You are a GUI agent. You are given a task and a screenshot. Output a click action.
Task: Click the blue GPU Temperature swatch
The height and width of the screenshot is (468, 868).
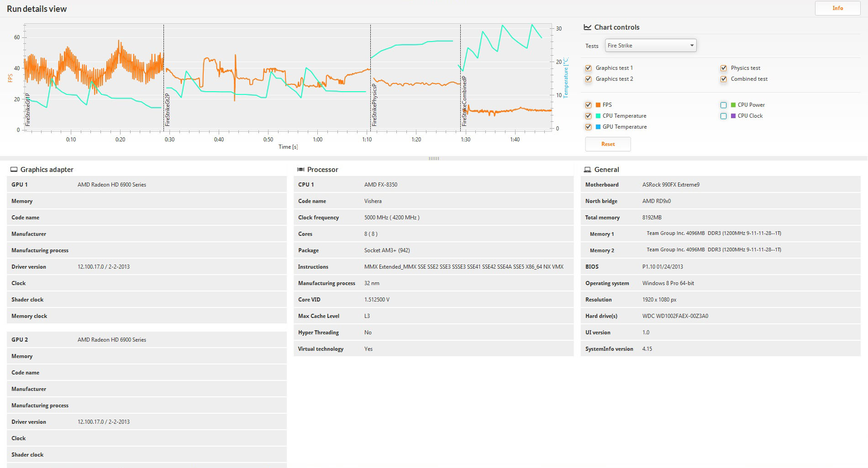[598, 127]
